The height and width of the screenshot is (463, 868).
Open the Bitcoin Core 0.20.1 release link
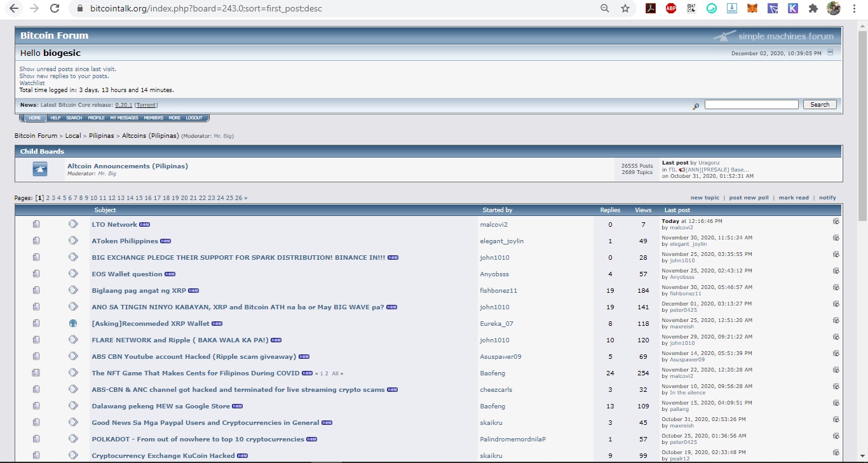pos(124,105)
